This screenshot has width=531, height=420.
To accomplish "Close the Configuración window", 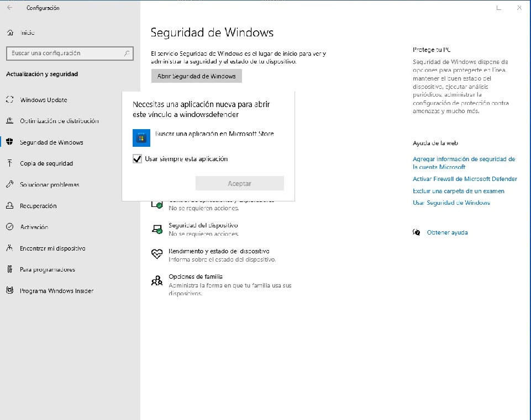I will 519,7.
